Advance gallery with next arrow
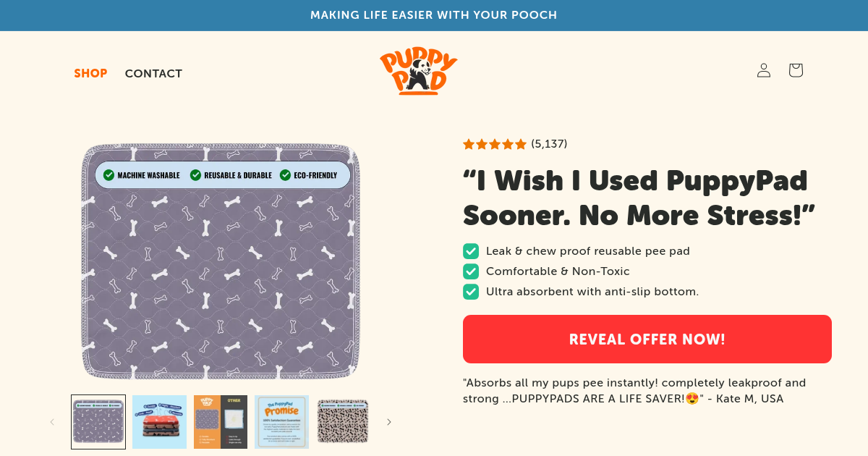This screenshot has width=868, height=456. 388,422
